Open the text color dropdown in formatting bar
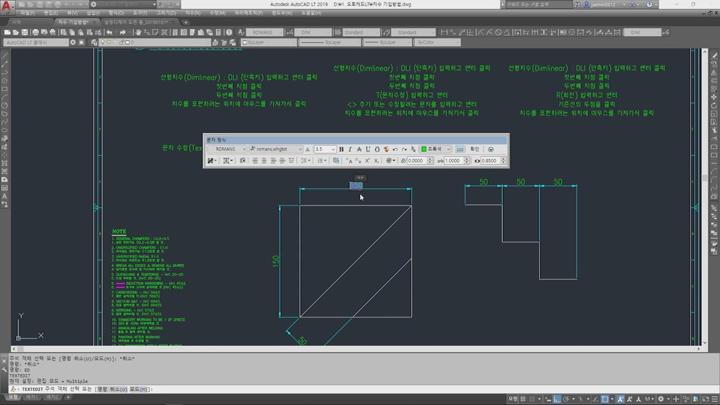The image size is (720, 405). tap(436, 149)
